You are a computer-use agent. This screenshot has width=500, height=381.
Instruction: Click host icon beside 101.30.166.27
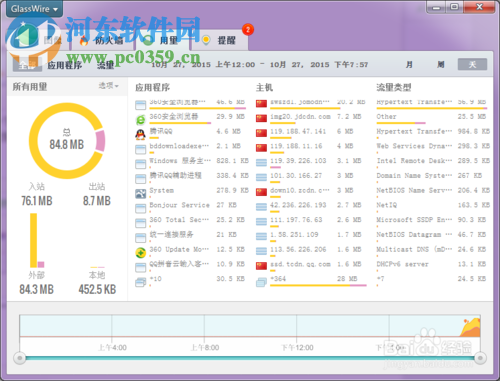point(261,177)
